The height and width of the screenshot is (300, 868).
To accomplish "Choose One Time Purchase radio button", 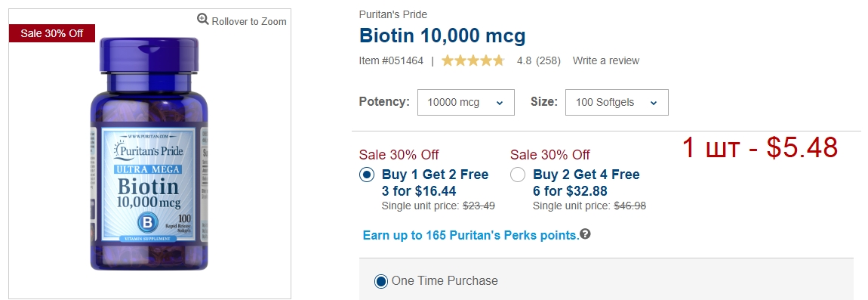I will 381,281.
